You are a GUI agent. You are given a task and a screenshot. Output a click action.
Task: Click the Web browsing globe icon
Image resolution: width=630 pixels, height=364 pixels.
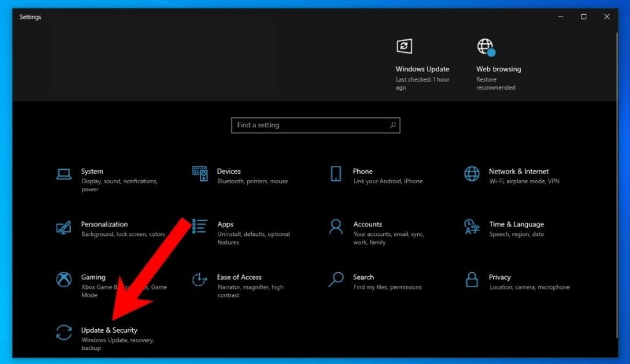click(x=486, y=47)
